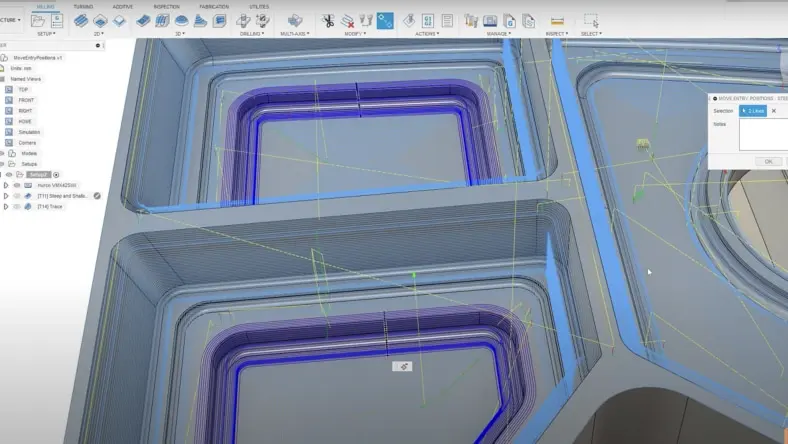Select the 3D Adaptive Clearing tool
The height and width of the screenshot is (444, 788).
[143, 21]
